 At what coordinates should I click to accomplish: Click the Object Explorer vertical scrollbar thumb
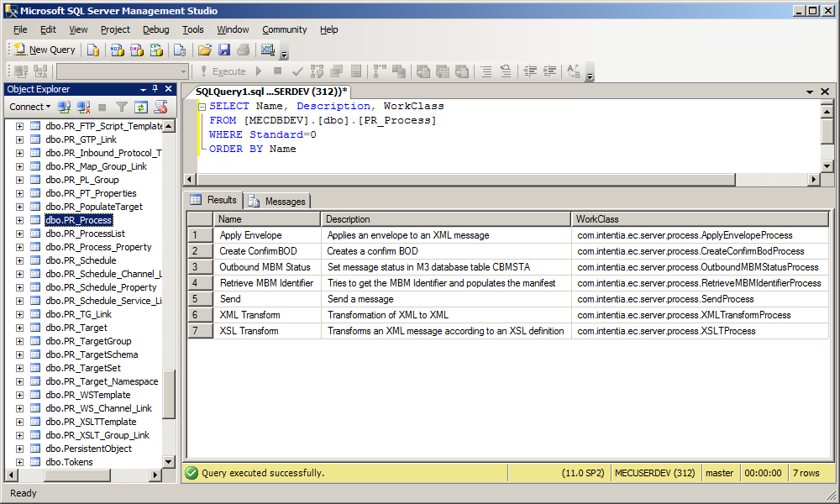169,395
